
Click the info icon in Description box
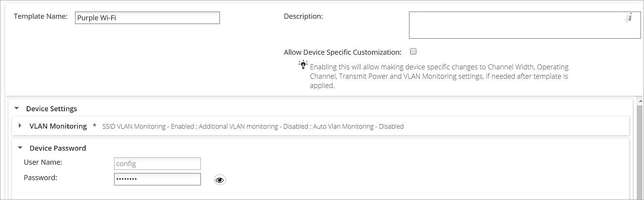pos(629,17)
